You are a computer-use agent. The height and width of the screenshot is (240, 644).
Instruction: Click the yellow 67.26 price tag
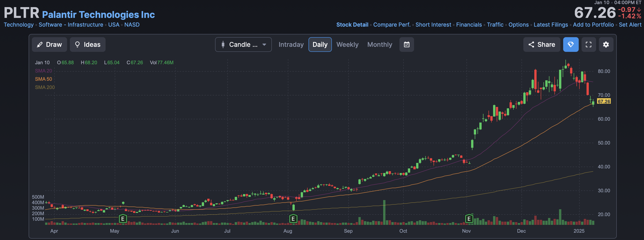[604, 101]
